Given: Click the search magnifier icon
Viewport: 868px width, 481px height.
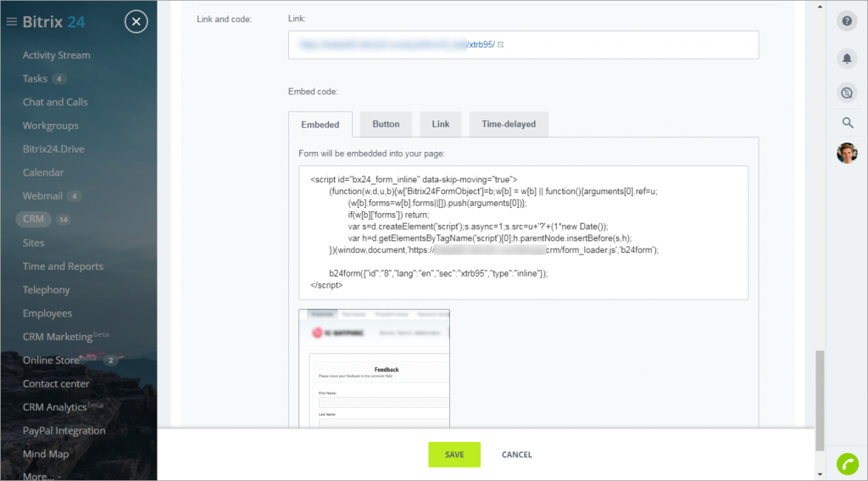Looking at the screenshot, I should coord(847,122).
